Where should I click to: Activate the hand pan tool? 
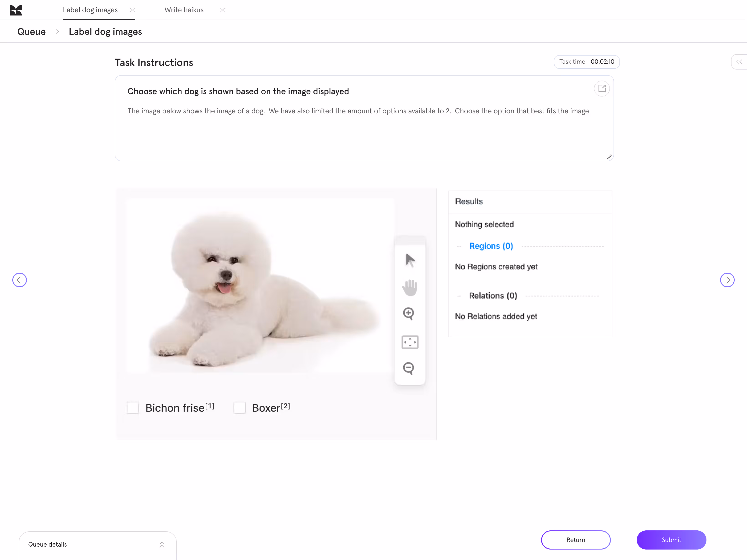(x=410, y=288)
